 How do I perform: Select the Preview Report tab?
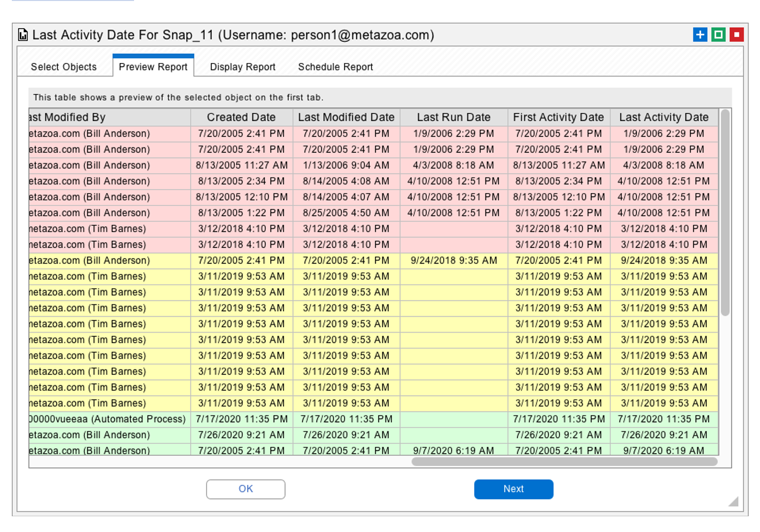pyautogui.click(x=153, y=66)
